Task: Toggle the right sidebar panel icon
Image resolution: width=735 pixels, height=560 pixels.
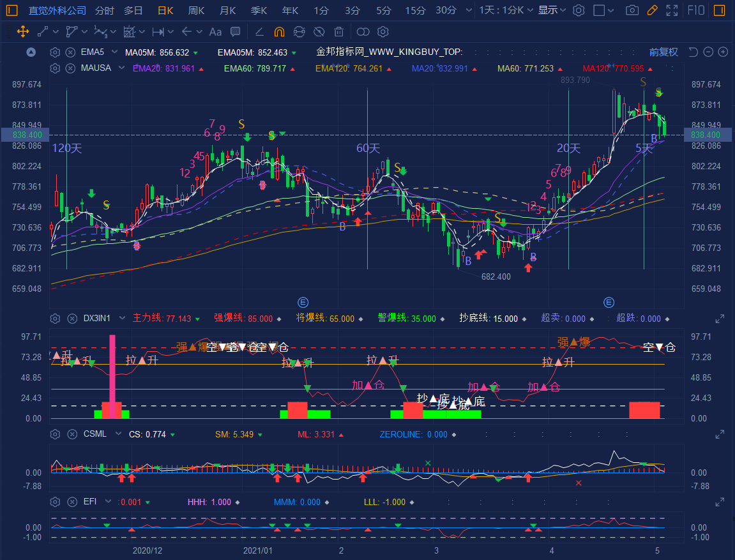Action: coord(719,10)
